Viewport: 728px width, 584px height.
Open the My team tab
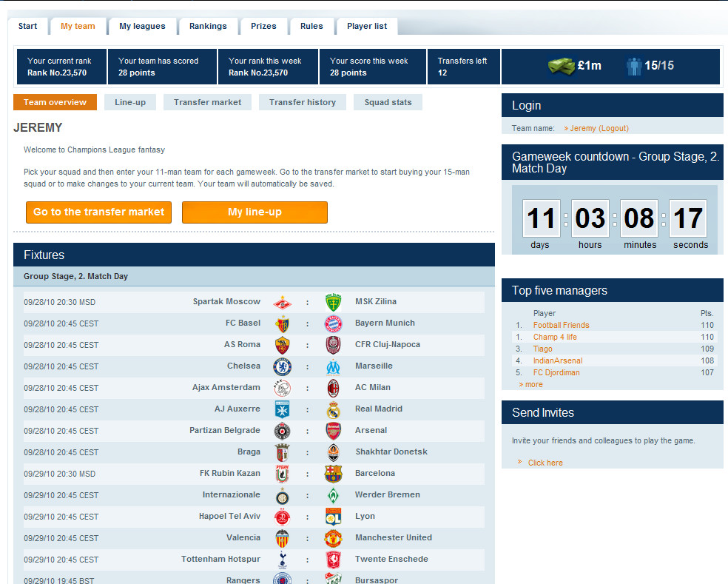pos(78,26)
